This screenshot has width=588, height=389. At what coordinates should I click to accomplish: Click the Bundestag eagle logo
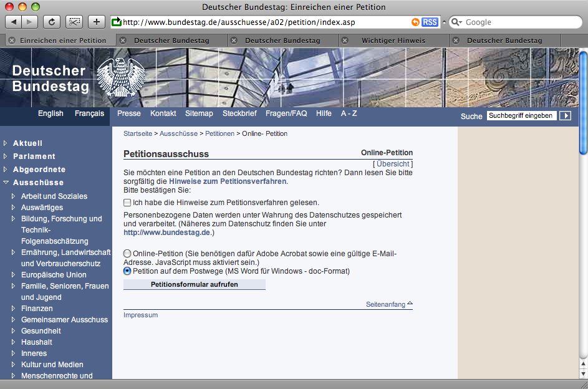120,77
